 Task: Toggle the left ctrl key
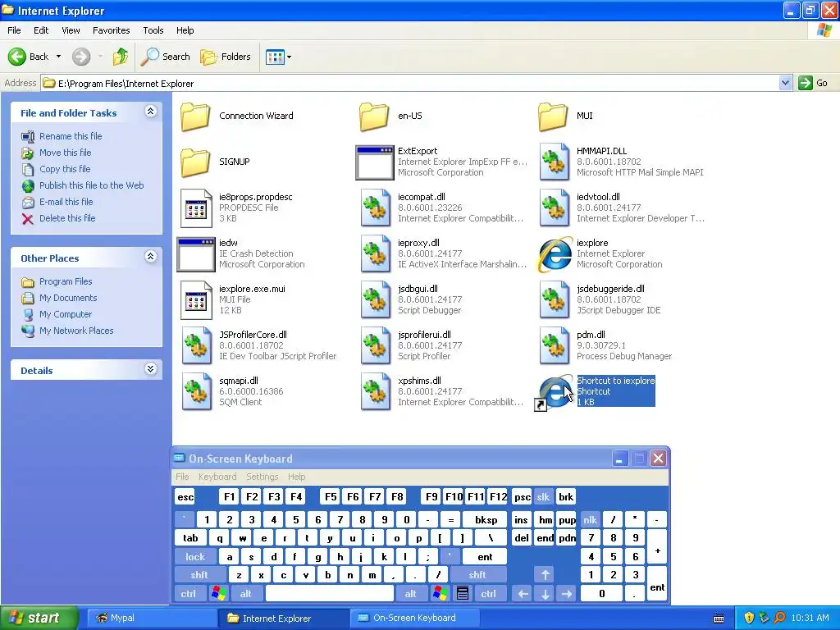pos(188,594)
